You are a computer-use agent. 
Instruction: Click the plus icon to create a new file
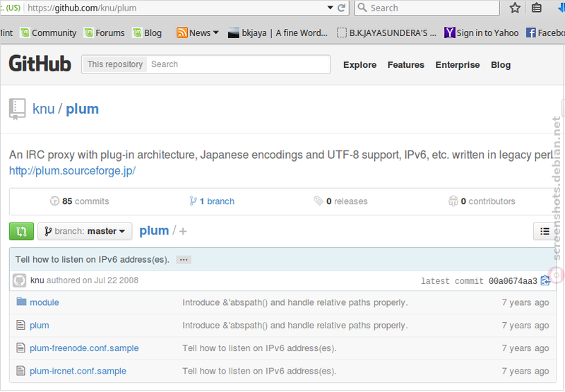click(183, 231)
